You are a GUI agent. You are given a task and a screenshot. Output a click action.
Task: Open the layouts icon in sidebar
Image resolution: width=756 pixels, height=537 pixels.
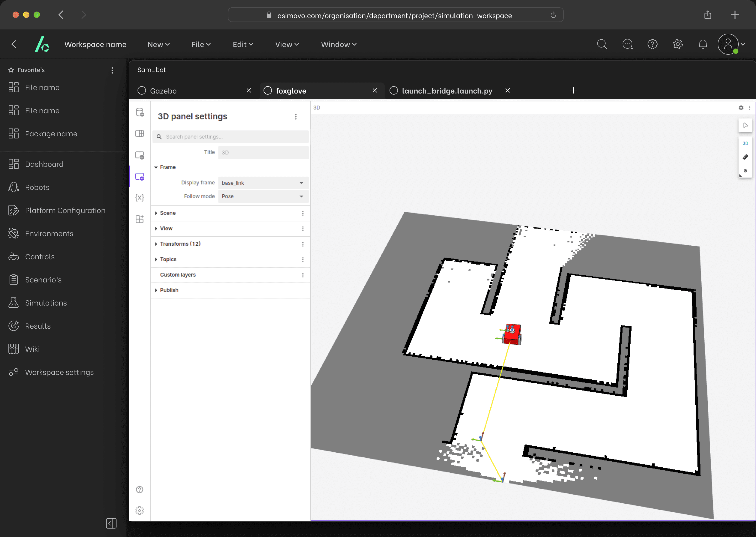coord(140,133)
